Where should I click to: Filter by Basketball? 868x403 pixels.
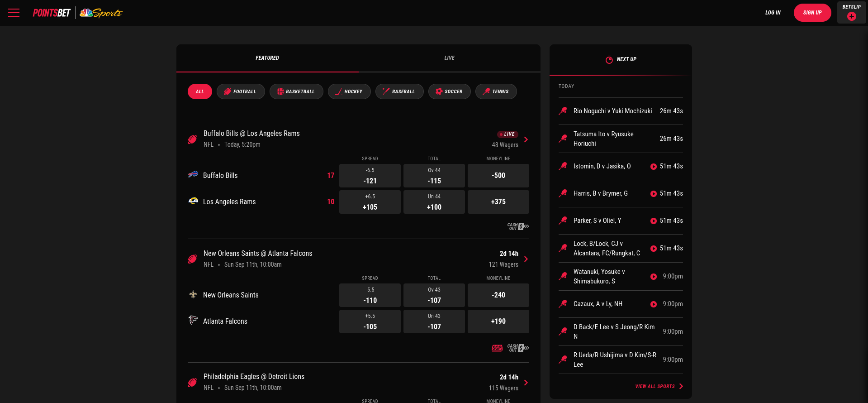tap(296, 91)
